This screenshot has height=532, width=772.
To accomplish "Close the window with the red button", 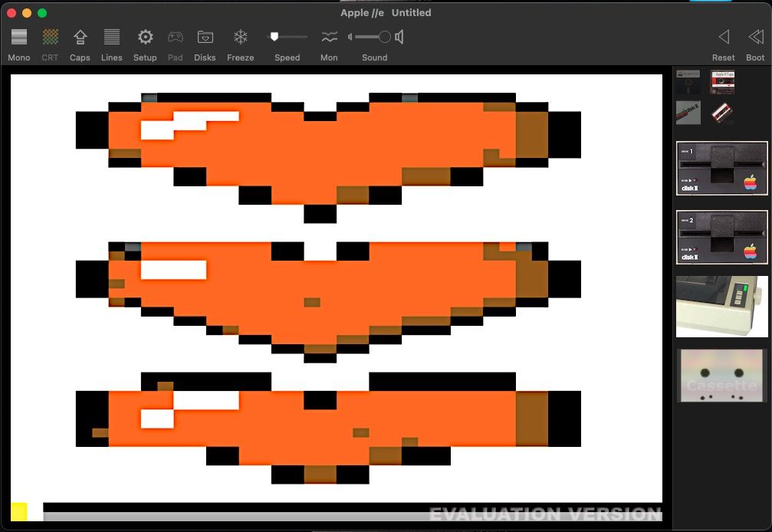I will coord(11,13).
